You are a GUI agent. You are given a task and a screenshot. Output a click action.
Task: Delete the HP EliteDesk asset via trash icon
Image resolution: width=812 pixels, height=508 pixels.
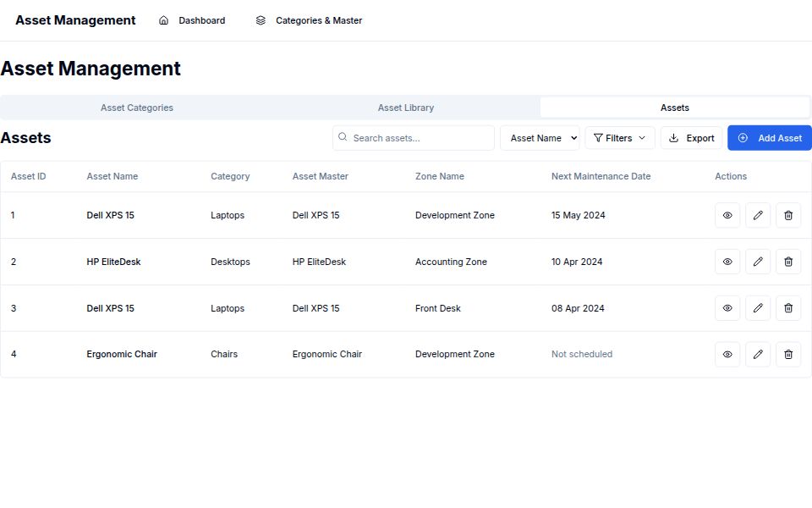pos(787,262)
